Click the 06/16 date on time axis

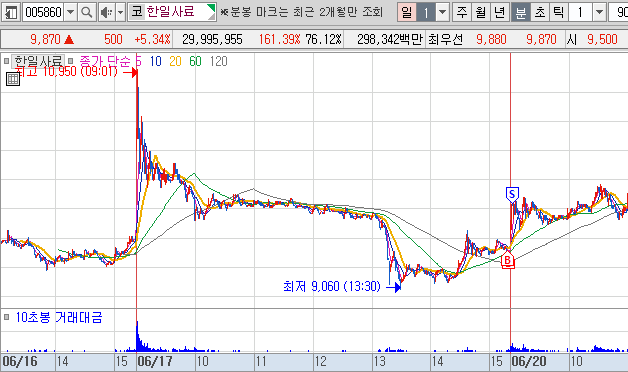coord(20,362)
